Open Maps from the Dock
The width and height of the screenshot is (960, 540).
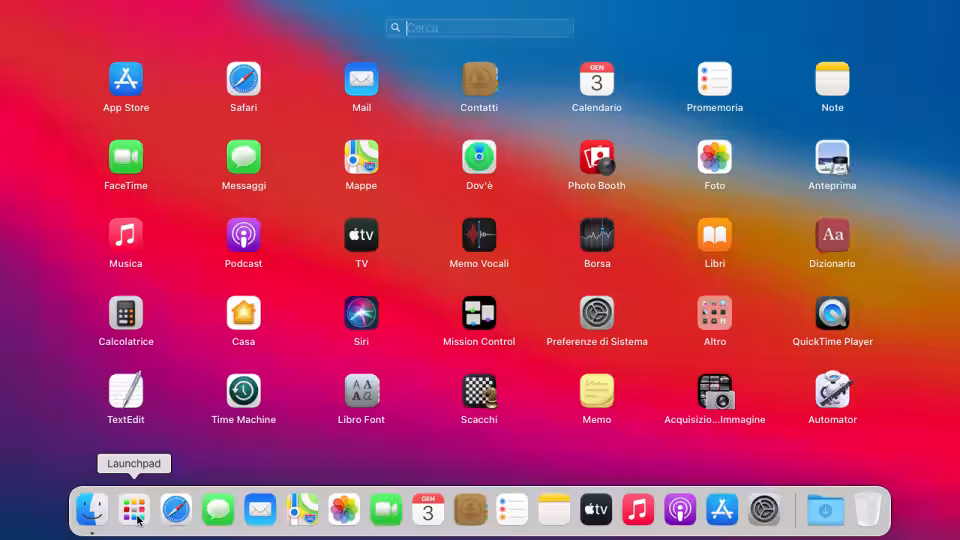point(302,509)
